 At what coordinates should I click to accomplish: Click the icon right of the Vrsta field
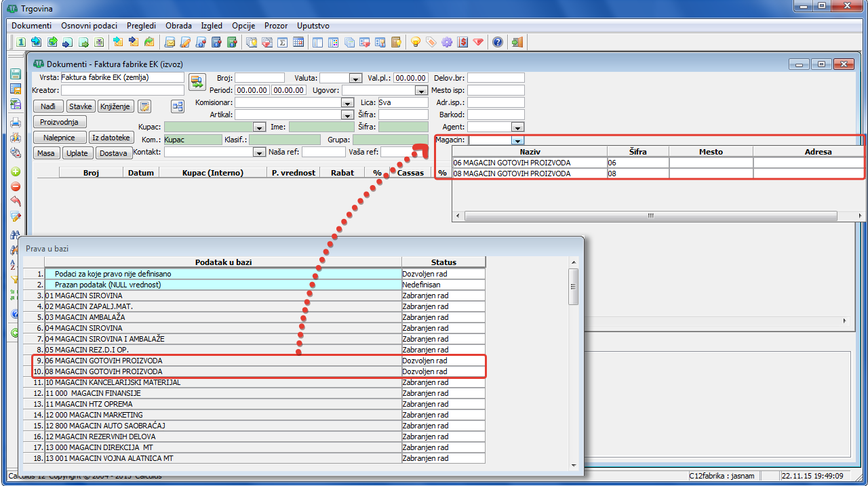[x=197, y=82]
